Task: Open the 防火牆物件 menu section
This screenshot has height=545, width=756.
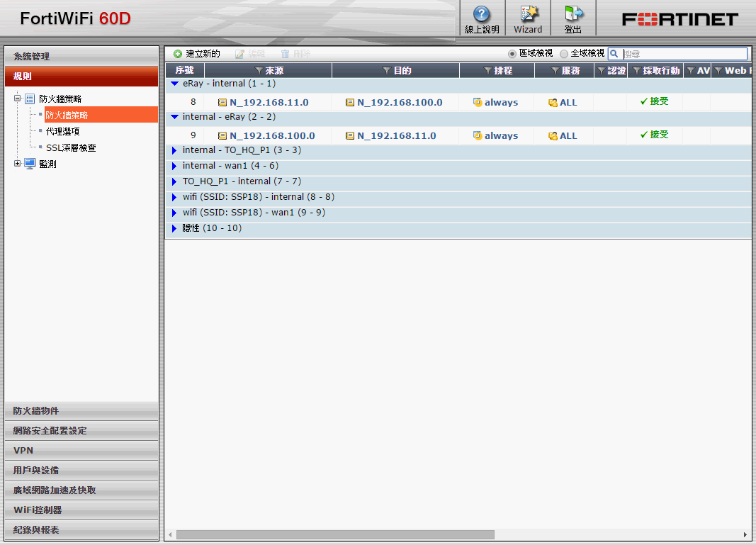Action: point(81,411)
